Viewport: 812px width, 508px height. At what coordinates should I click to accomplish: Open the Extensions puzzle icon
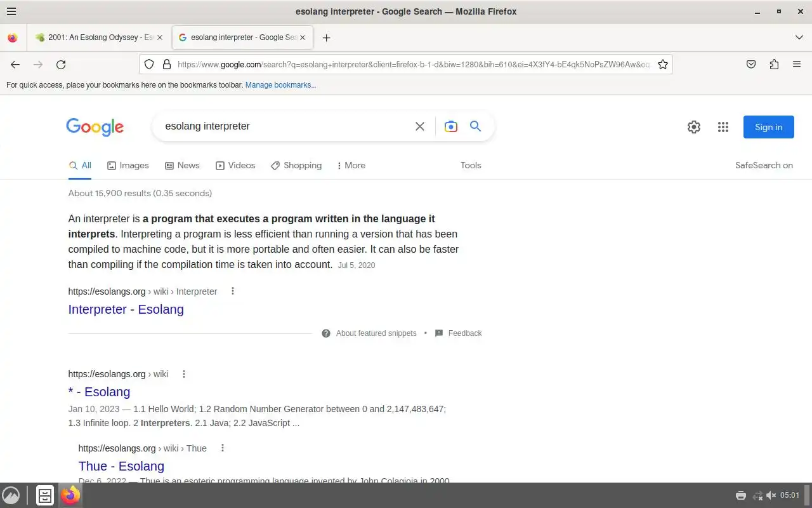(x=774, y=64)
